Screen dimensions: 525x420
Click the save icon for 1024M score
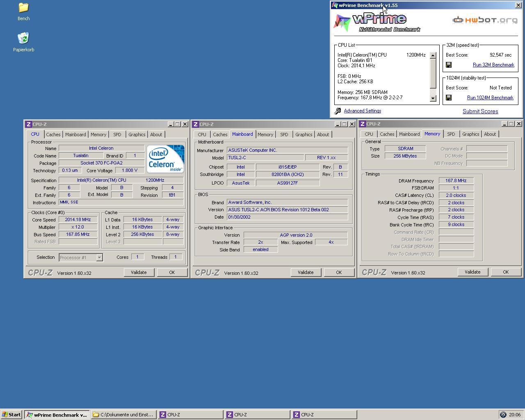click(449, 98)
